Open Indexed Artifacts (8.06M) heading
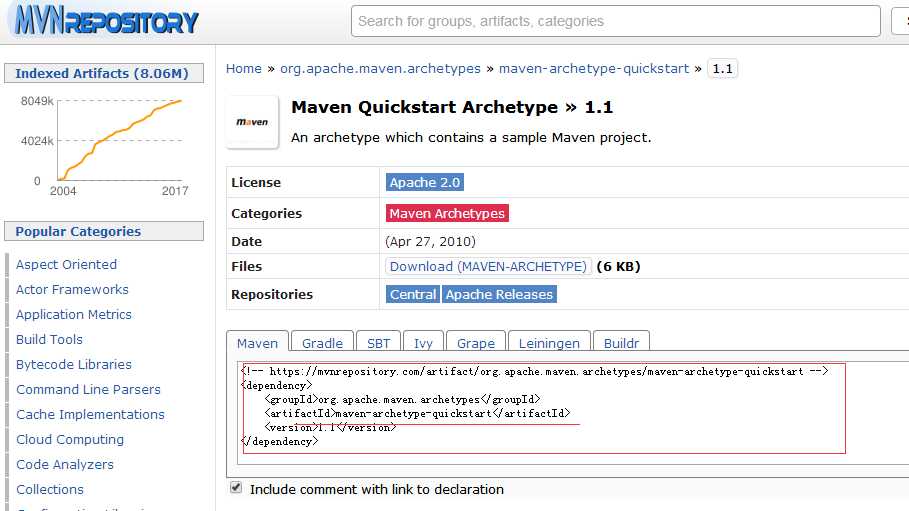909x511 pixels. [102, 73]
